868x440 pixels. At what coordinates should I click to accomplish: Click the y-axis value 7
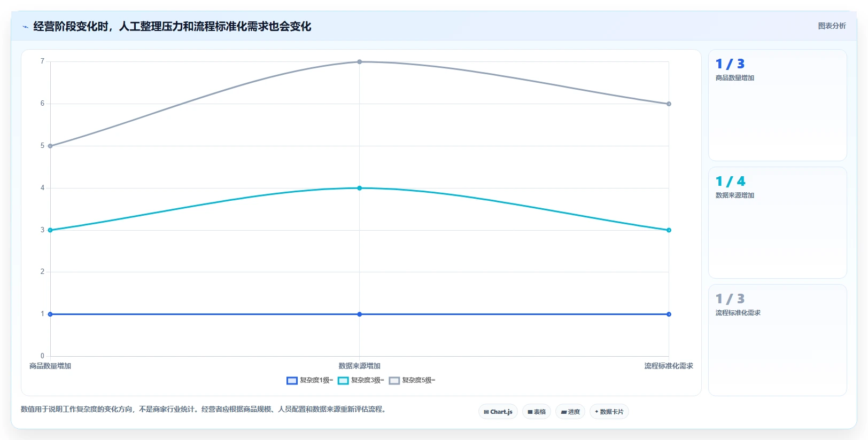[x=42, y=61]
